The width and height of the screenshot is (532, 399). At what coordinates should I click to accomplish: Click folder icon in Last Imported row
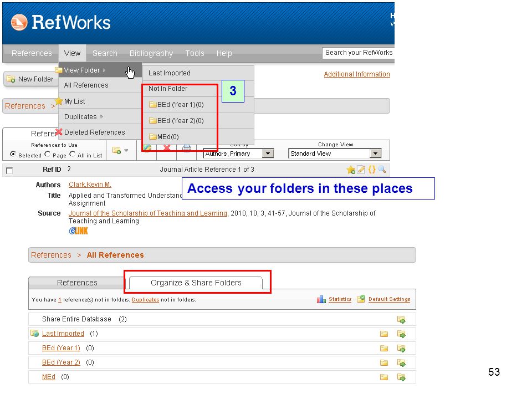[384, 334]
